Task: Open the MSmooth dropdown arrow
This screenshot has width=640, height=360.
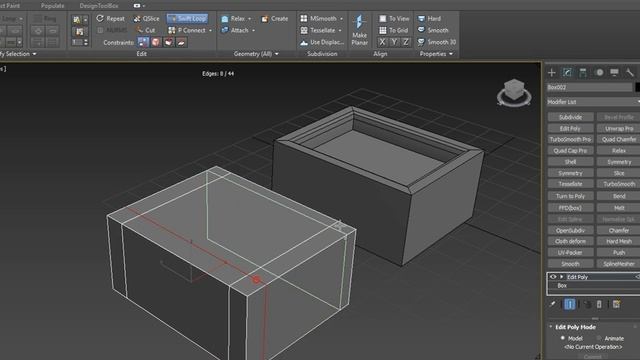Action: tap(341, 19)
